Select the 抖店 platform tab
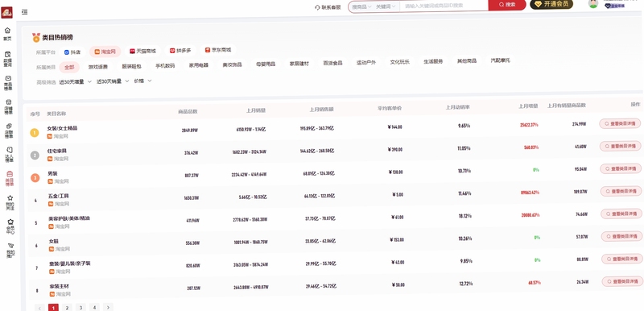The height and width of the screenshot is (311, 644). (x=72, y=52)
